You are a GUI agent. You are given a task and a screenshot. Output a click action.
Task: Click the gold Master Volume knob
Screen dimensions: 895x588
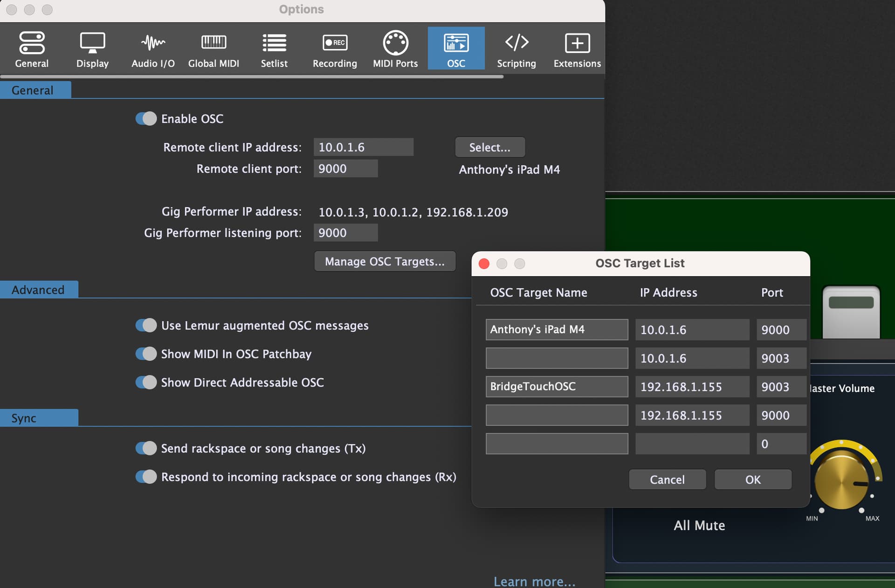pyautogui.click(x=841, y=481)
